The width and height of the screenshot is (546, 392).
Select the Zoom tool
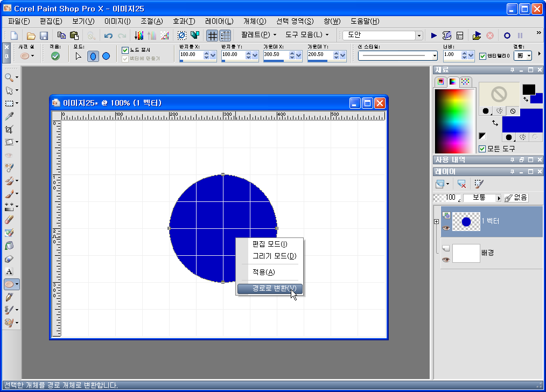9,78
